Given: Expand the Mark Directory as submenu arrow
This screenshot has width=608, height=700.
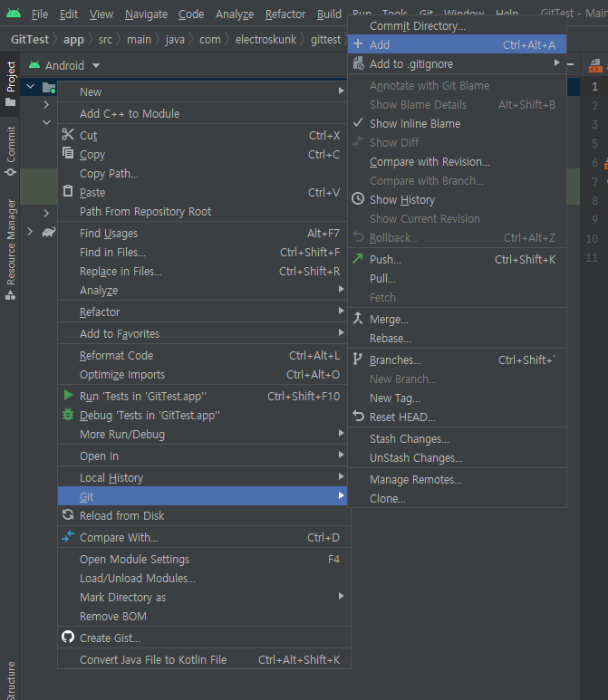Looking at the screenshot, I should [x=342, y=596].
